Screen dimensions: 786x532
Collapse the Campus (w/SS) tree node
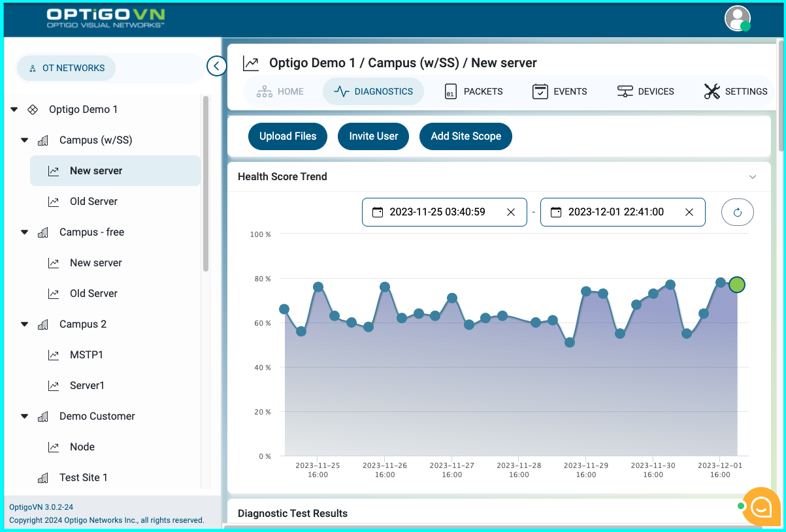tap(25, 140)
